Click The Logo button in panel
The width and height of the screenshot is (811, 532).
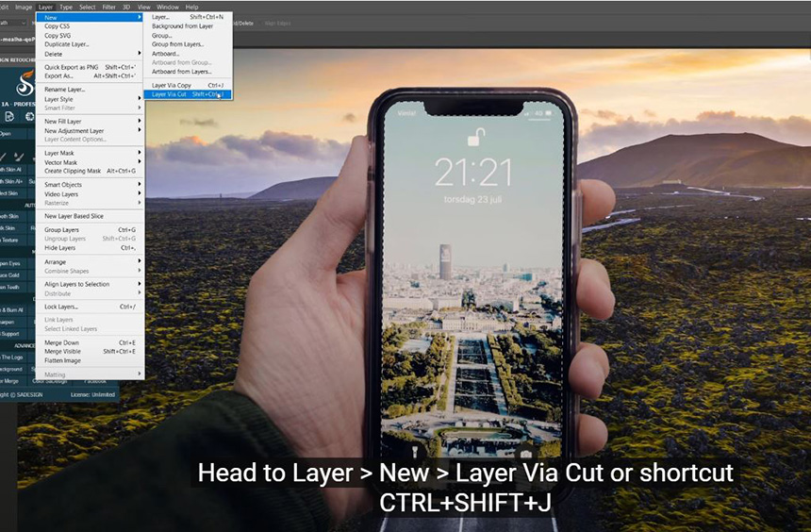pos(12,357)
